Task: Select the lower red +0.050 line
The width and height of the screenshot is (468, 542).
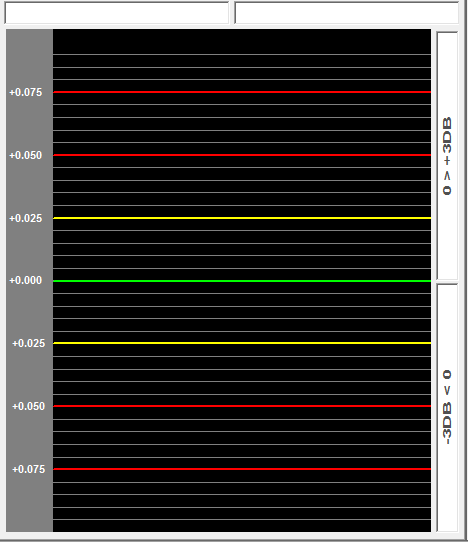Action: [242, 406]
